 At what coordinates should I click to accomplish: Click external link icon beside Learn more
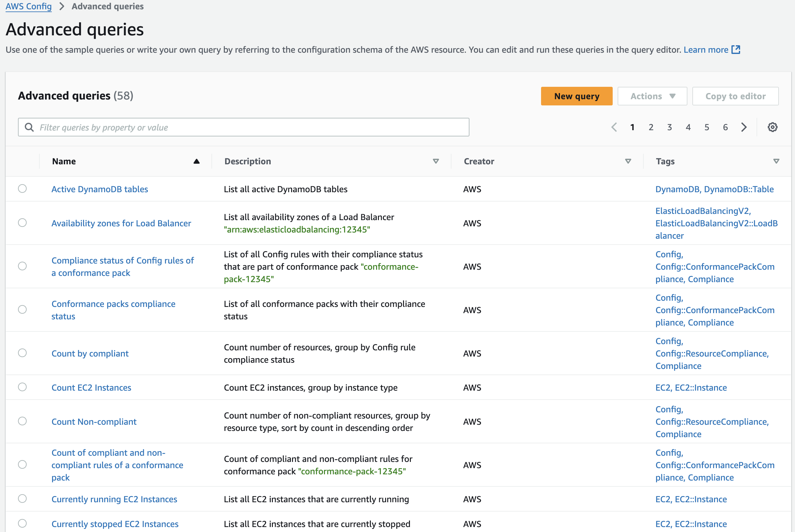pos(735,50)
